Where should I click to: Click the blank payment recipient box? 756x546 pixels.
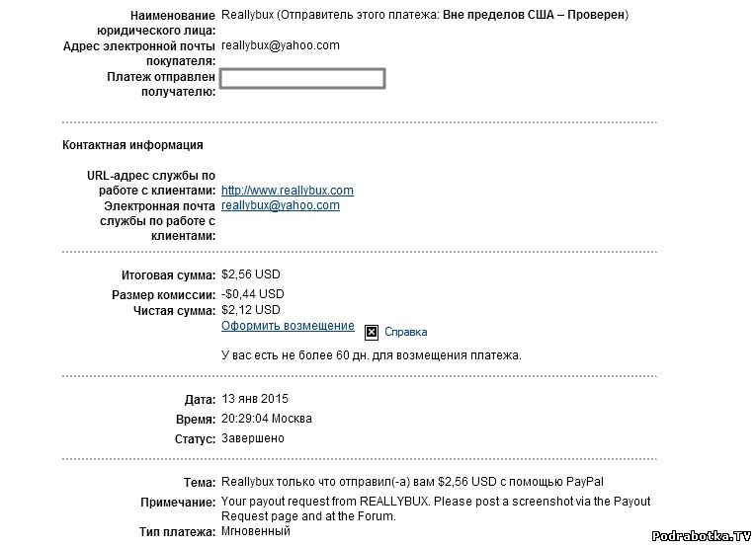(302, 79)
